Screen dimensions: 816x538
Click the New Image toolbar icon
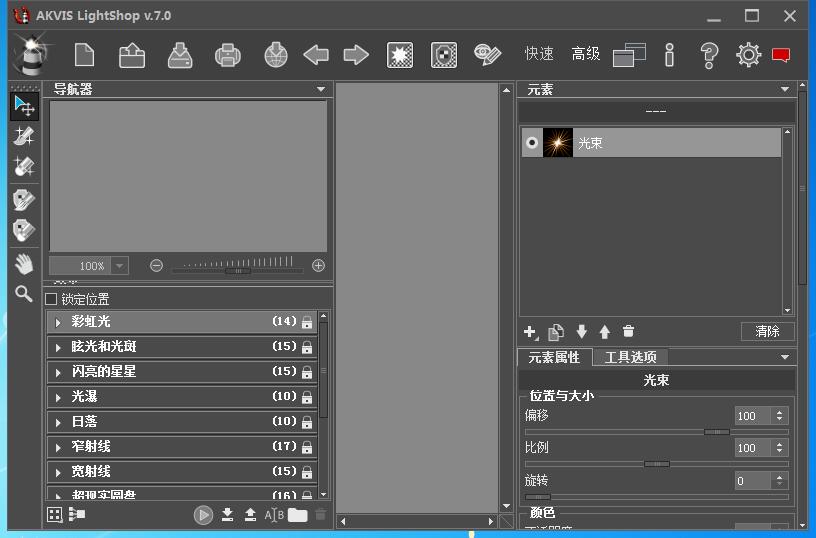tap(84, 55)
